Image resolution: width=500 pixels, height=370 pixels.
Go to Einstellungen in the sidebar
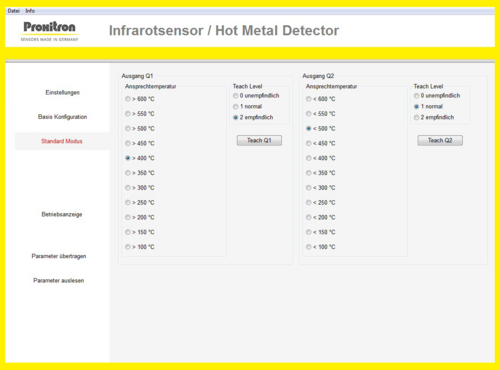pos(63,92)
